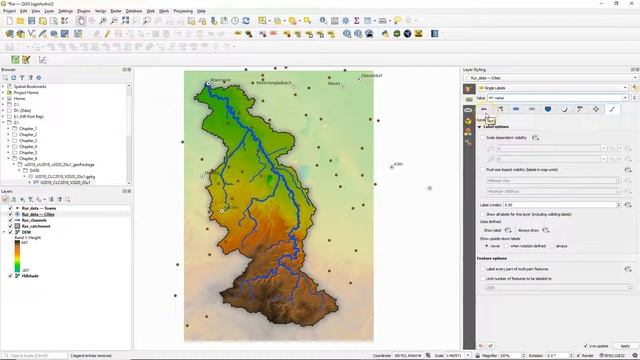Select 'when rotation defined' radio option
This screenshot has height=360, width=640.
507,246
